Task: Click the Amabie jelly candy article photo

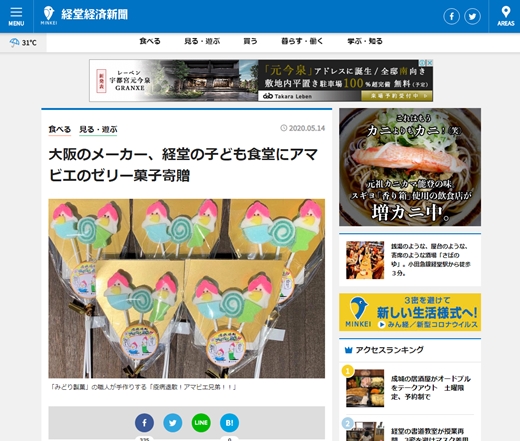Action: point(186,288)
